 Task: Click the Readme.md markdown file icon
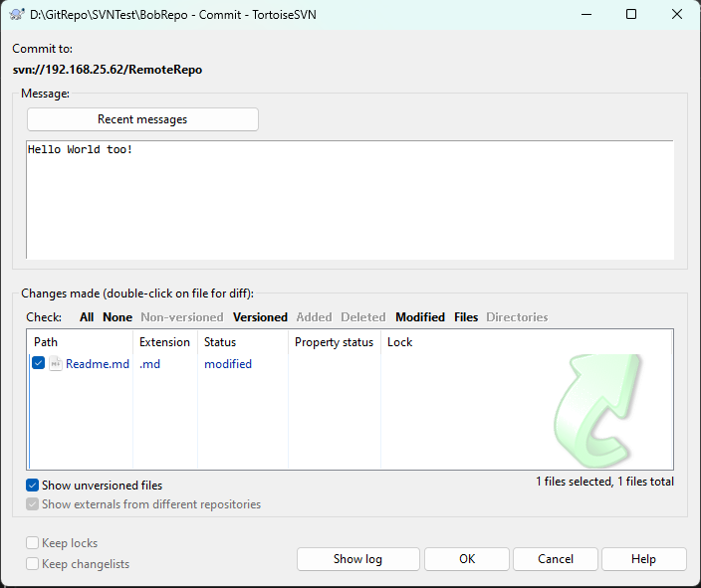(56, 364)
